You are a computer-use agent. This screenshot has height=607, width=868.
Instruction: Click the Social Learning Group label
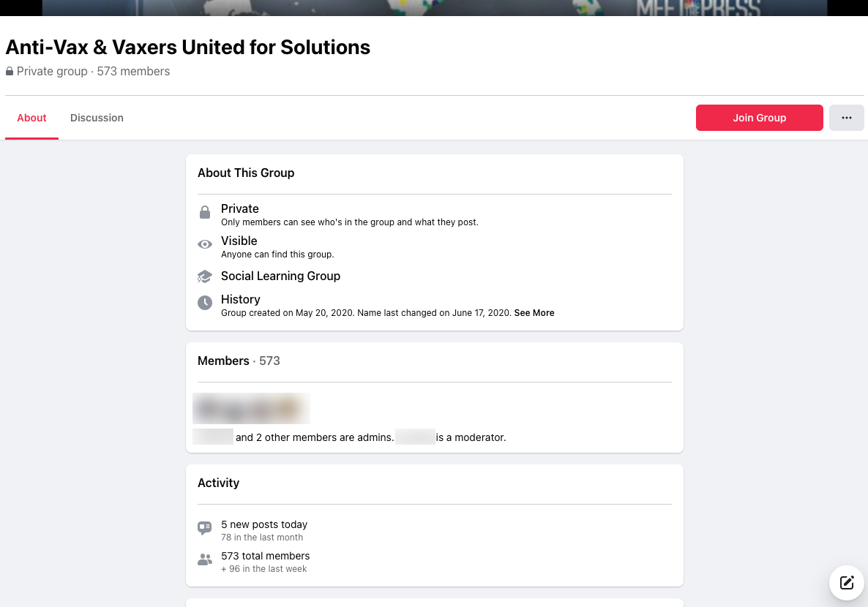click(x=280, y=276)
